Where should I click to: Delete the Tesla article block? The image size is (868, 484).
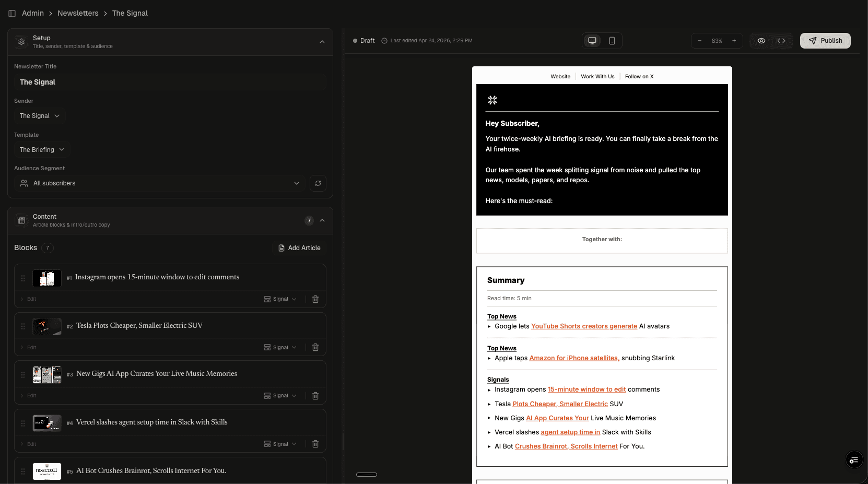[315, 347]
